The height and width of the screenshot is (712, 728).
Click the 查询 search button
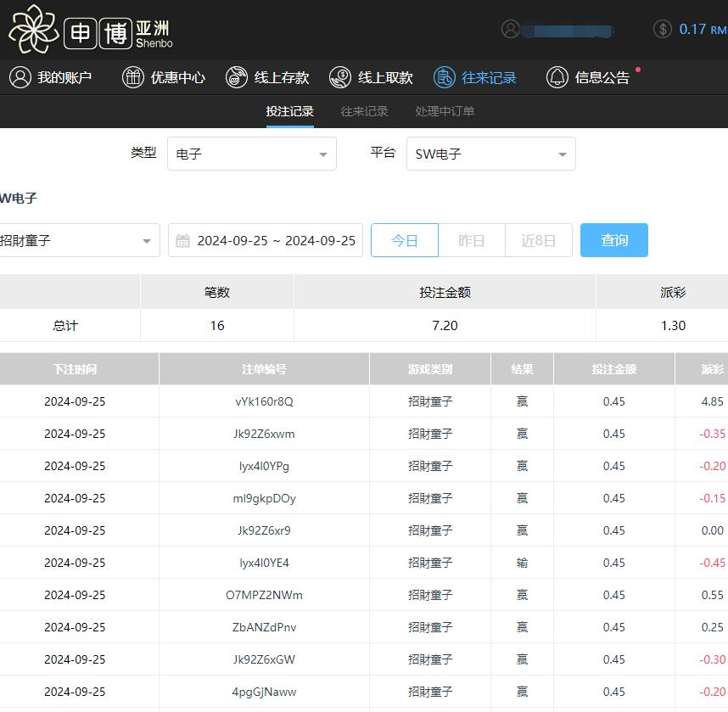[613, 240]
